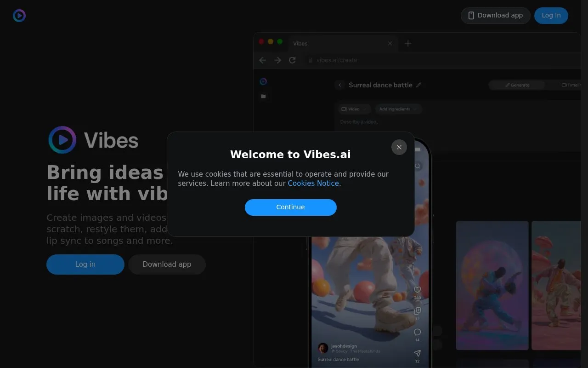Viewport: 588px width, 368px height.
Task: Click the Vibes logo icon in the preview sidebar
Action: click(x=263, y=81)
